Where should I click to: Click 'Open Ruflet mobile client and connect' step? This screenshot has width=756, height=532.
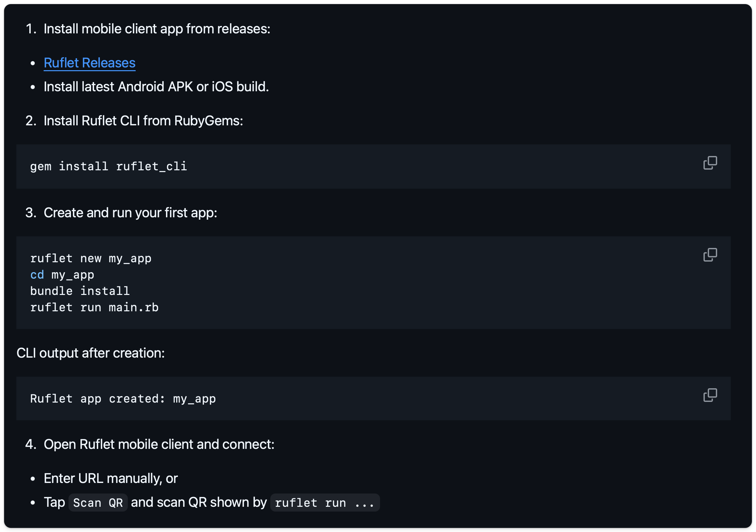pyautogui.click(x=159, y=444)
